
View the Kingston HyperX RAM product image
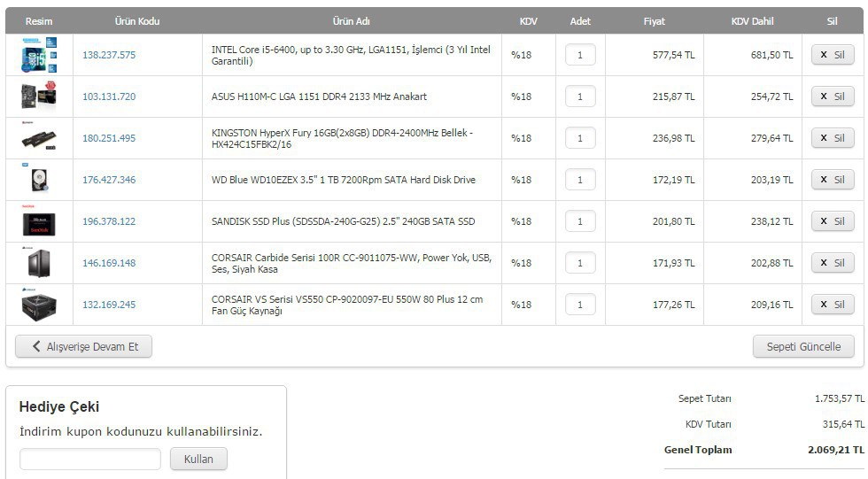[39, 138]
